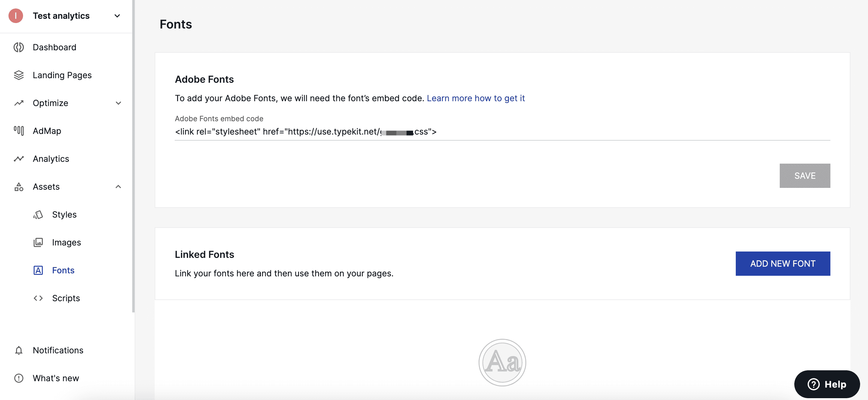Screen dimensions: 868x400
Task: Expand the Optimize submenu chevron
Action: point(118,103)
